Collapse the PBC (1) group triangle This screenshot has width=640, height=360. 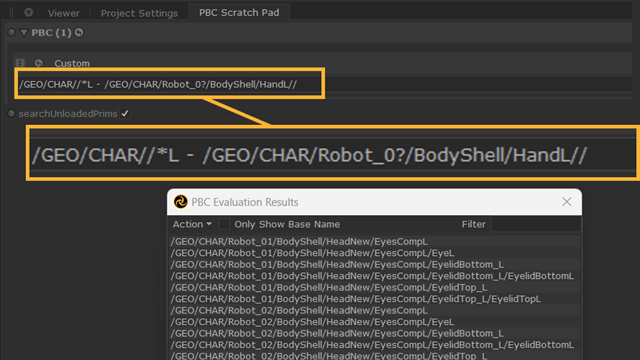coord(24,33)
